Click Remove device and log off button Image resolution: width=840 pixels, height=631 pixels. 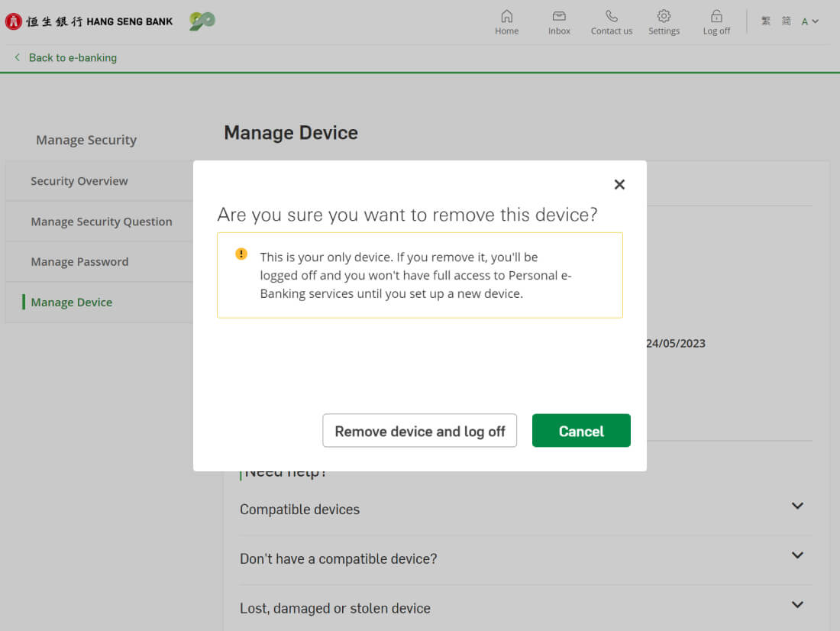[x=420, y=431]
